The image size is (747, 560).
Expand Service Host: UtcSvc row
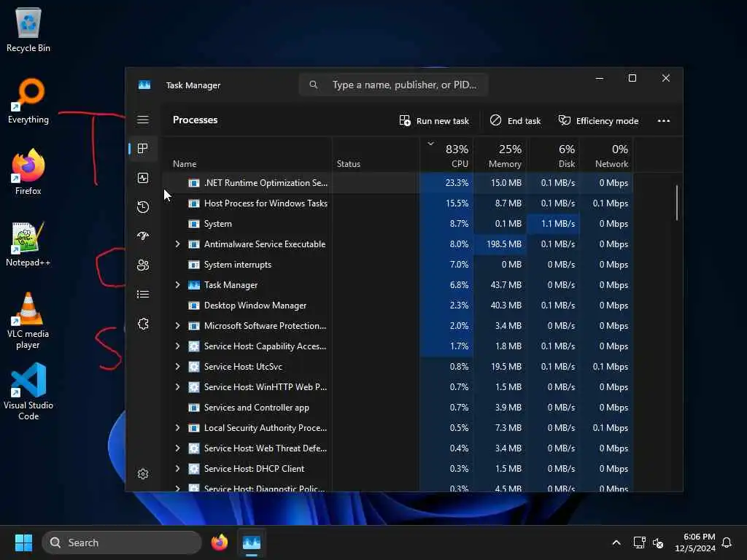point(177,367)
